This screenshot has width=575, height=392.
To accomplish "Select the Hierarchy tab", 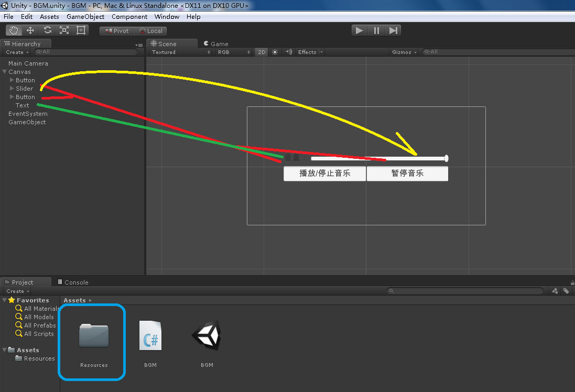I will pyautogui.click(x=26, y=43).
